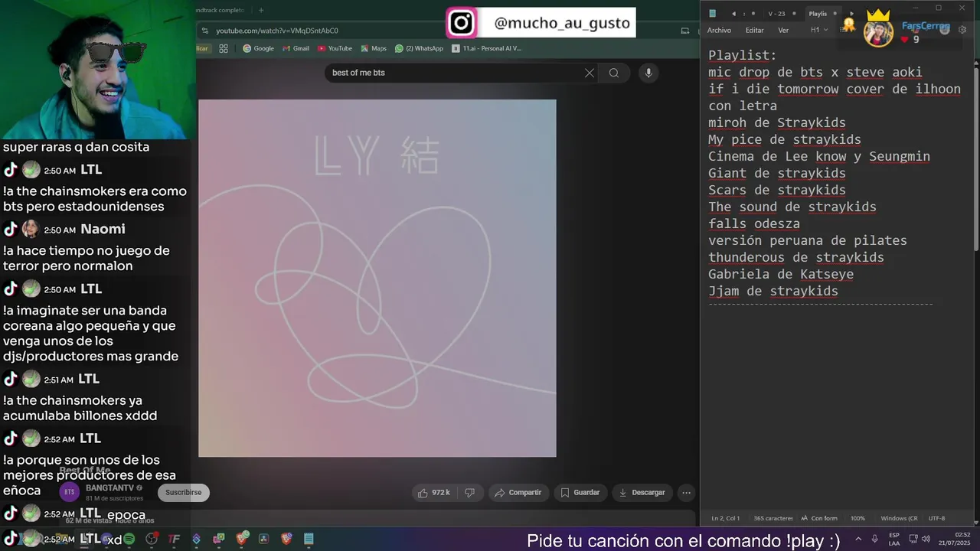980x551 pixels.
Task: Open the 100% zoom level in Notepad status bar
Action: [x=857, y=518]
